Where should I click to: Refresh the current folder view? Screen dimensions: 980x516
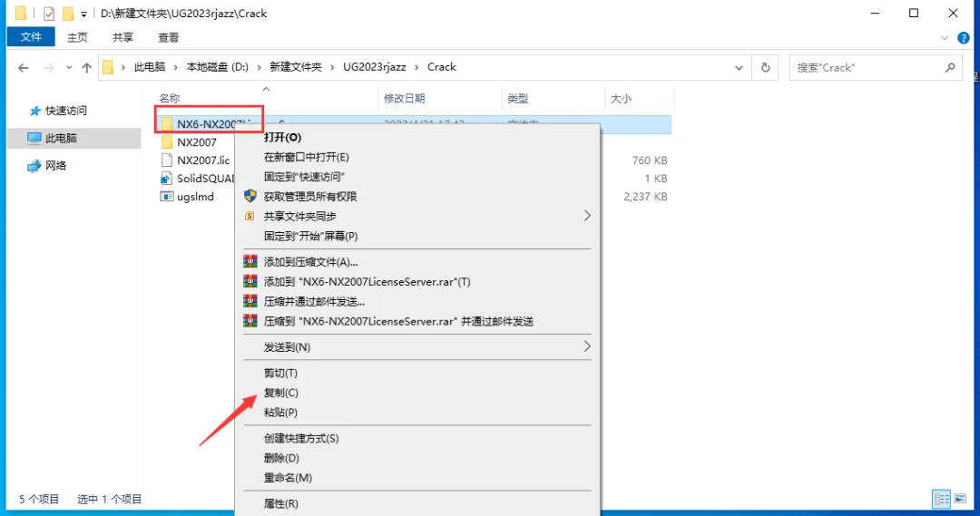766,67
